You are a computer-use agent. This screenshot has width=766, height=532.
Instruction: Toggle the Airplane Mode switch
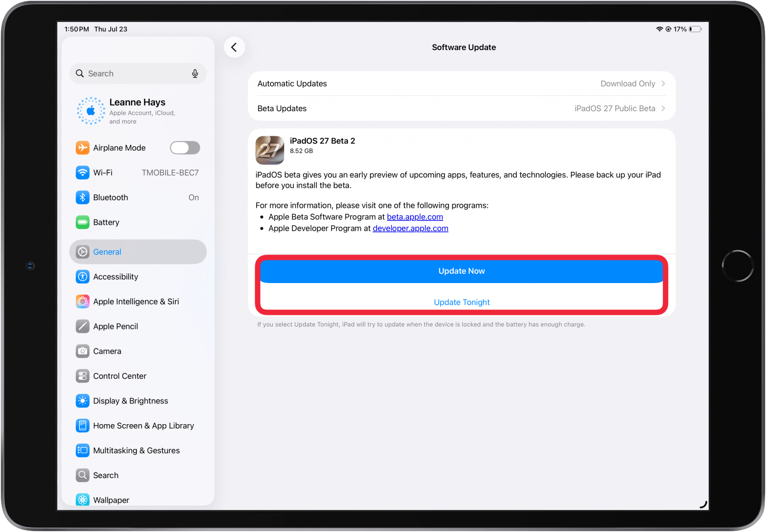pyautogui.click(x=185, y=148)
